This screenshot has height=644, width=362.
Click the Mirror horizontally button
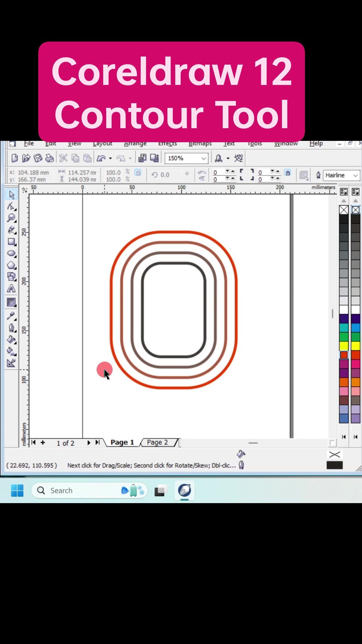(x=202, y=172)
